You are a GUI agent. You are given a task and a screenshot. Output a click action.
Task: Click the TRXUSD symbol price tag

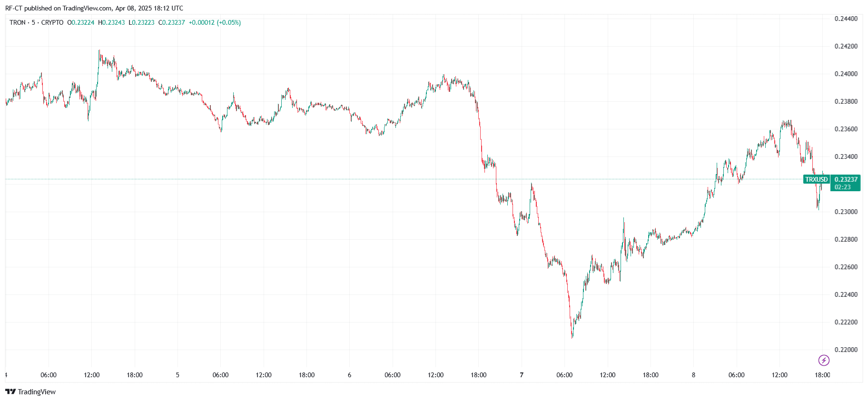(x=816, y=179)
